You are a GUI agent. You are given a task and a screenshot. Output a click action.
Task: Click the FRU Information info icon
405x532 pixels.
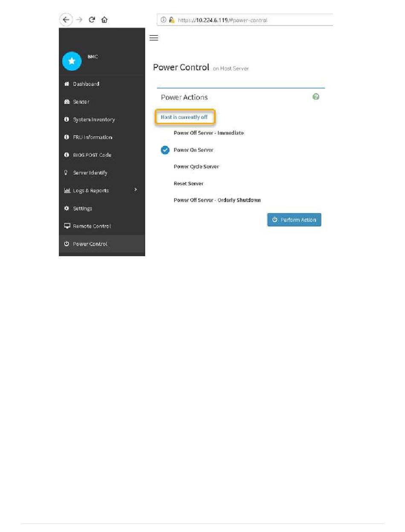pyautogui.click(x=67, y=137)
